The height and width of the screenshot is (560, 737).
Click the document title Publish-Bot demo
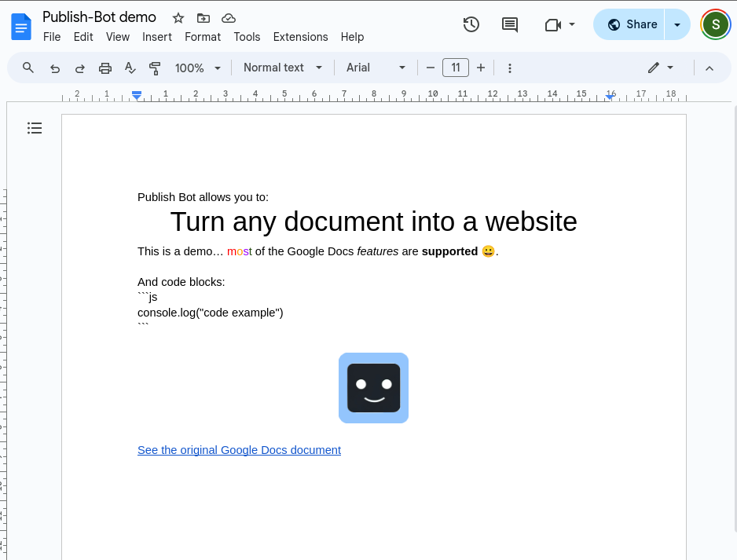point(99,17)
